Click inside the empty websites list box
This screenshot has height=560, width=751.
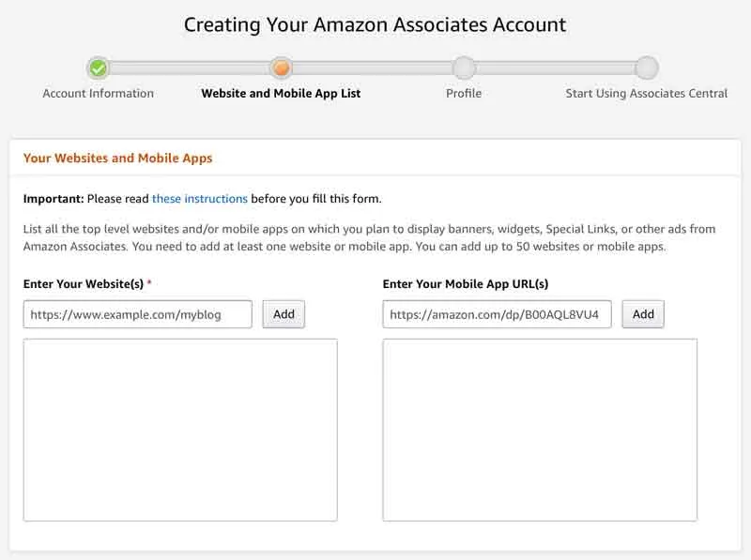180,430
